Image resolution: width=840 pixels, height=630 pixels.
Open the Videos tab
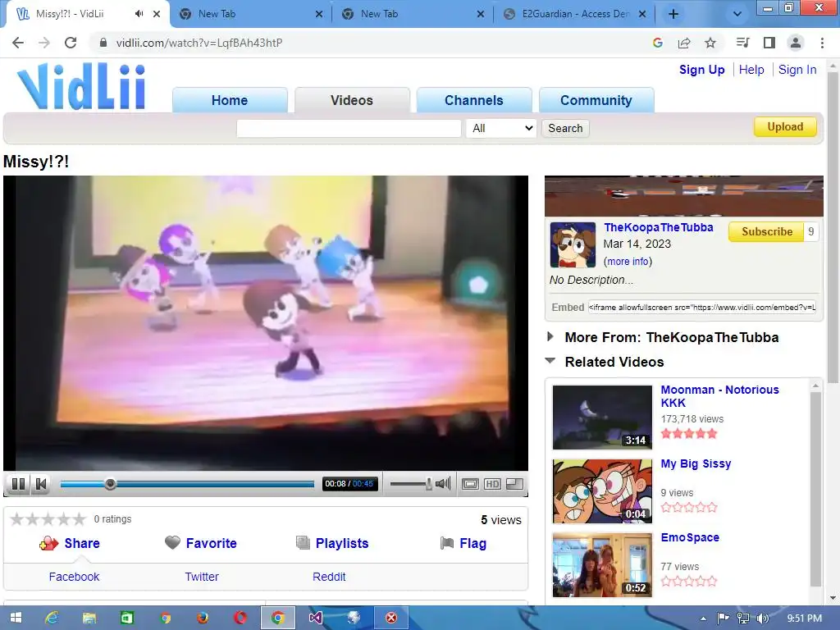tap(352, 100)
